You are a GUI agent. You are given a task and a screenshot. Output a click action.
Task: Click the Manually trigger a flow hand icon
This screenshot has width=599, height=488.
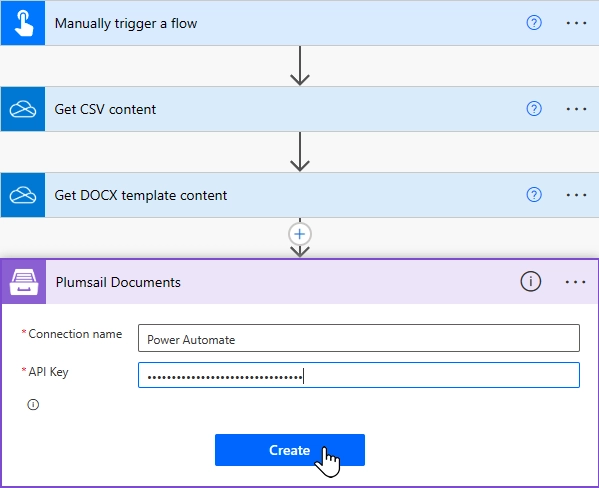point(23,23)
